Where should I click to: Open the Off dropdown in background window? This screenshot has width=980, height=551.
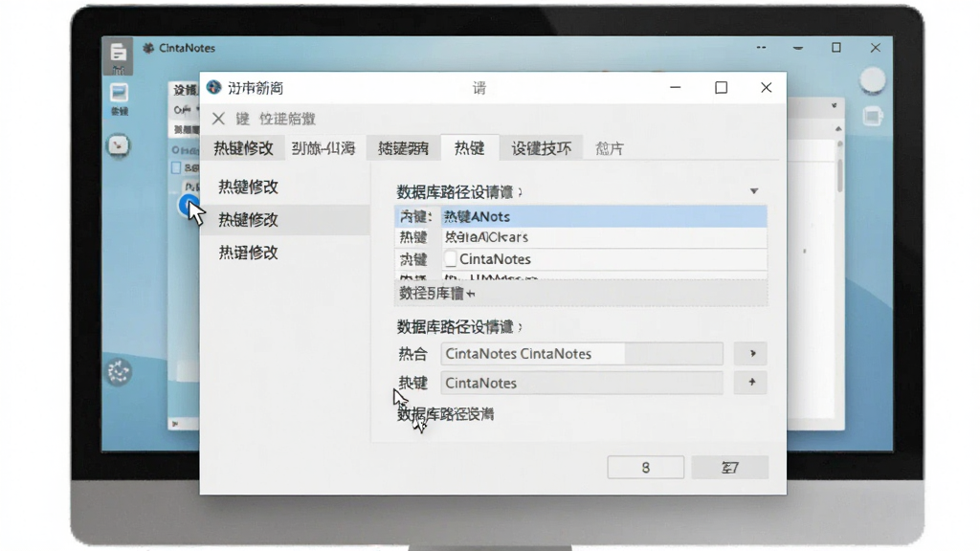tap(186, 110)
